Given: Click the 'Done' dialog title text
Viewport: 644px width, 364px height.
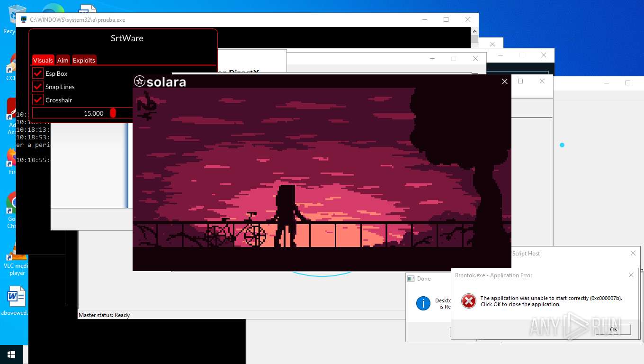Looking at the screenshot, I should [424, 279].
